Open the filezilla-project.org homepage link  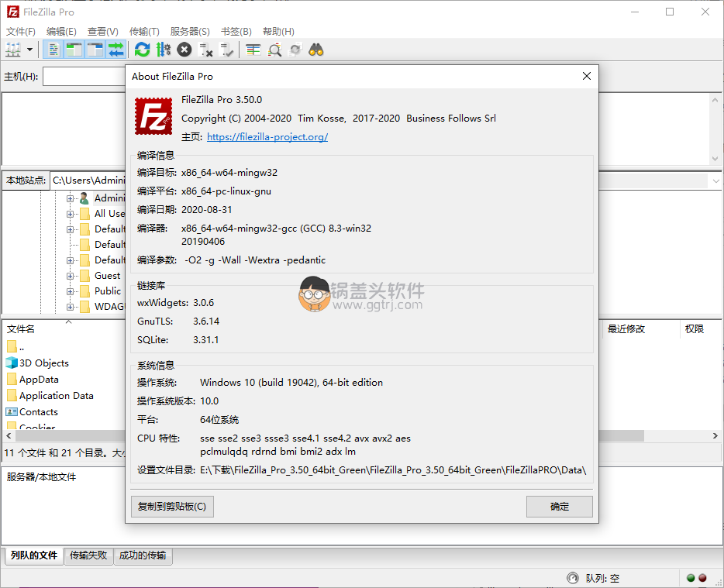pos(267,136)
